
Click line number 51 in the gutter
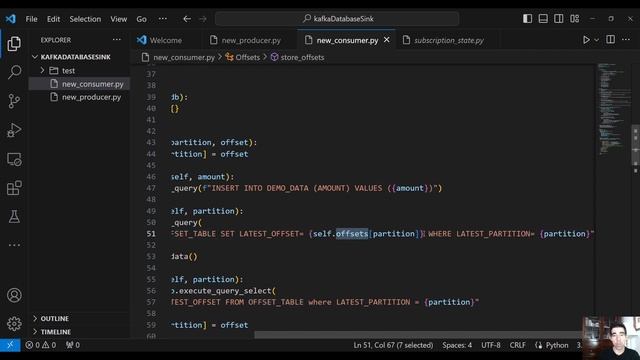[x=151, y=233]
